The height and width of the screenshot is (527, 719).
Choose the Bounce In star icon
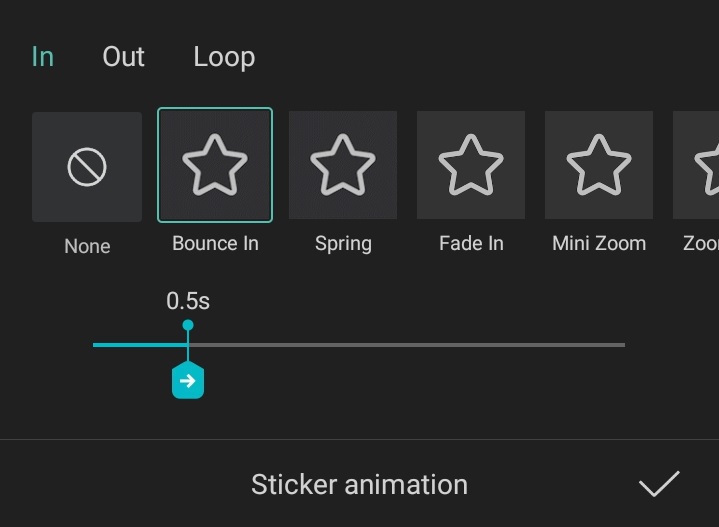pyautogui.click(x=215, y=165)
